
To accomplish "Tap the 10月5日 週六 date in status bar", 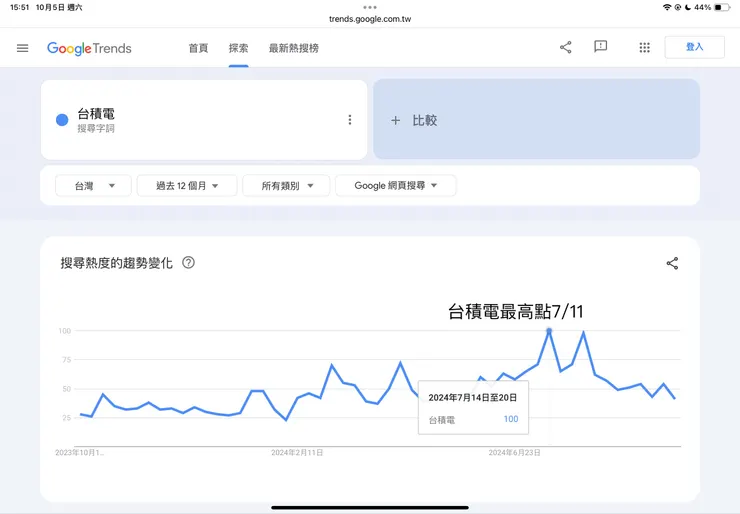I will click(59, 7).
